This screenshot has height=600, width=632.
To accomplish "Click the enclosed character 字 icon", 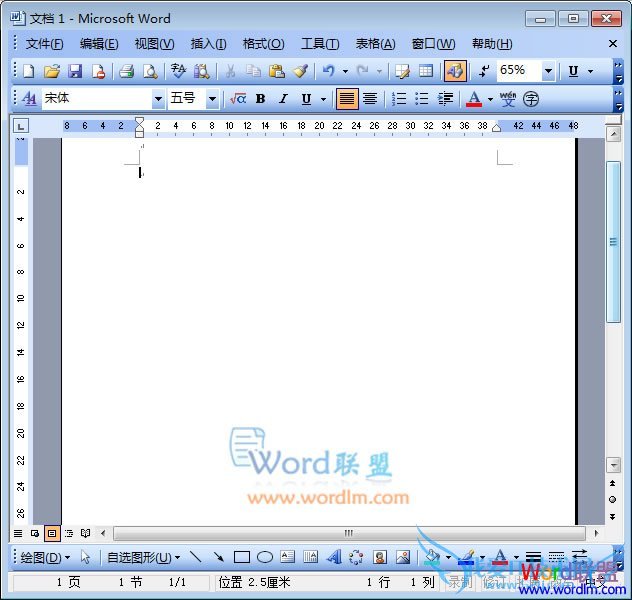I will [531, 98].
